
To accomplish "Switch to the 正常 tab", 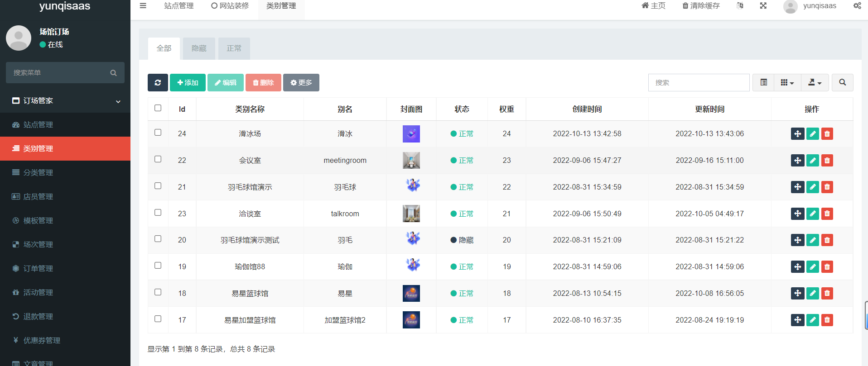I will coord(234,48).
